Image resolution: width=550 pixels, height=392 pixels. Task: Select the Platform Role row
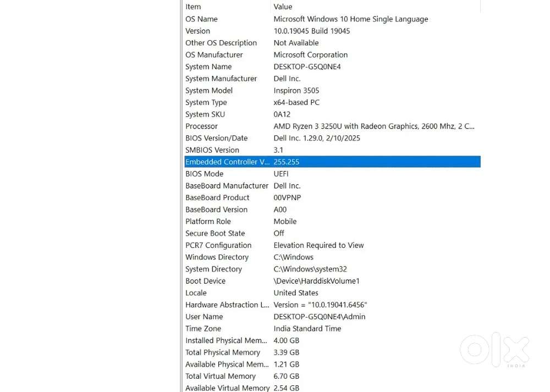[333, 222]
